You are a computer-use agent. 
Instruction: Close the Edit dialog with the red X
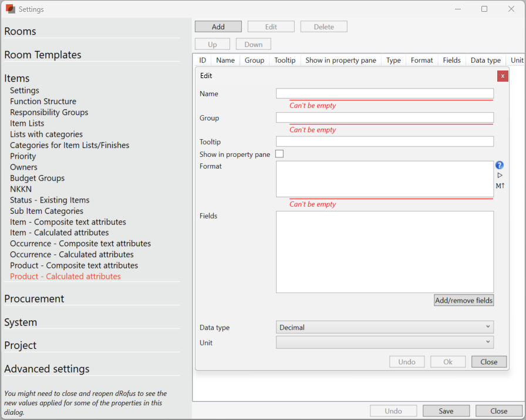point(503,76)
